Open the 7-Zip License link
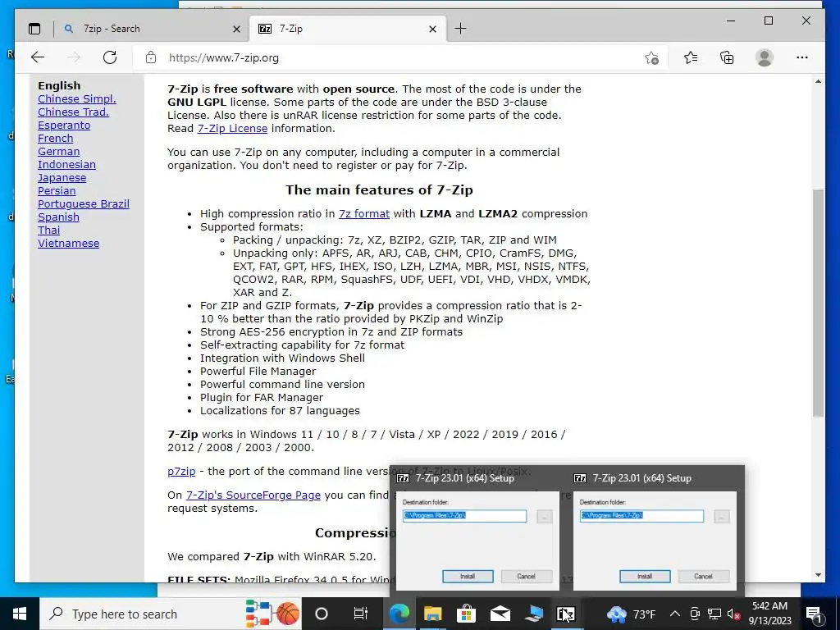The height and width of the screenshot is (630, 840). coord(232,129)
